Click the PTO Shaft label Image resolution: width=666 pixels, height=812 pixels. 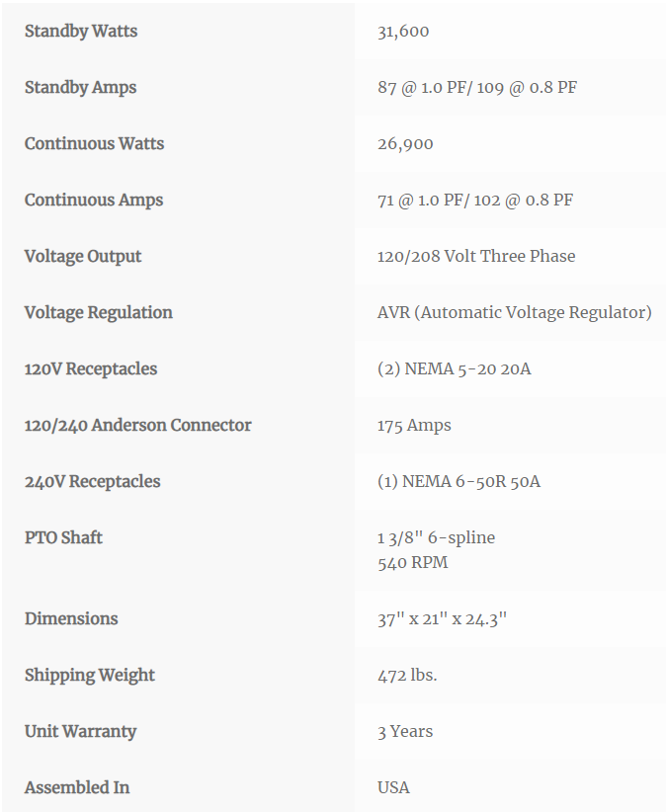click(63, 537)
